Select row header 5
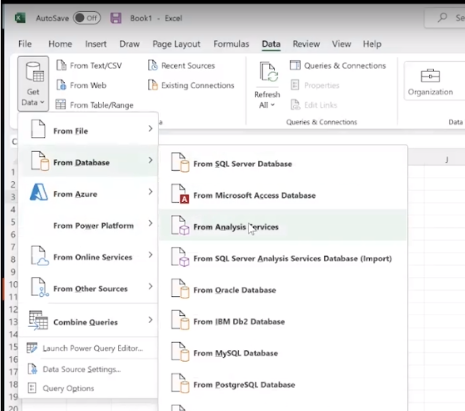 [x=13, y=222]
